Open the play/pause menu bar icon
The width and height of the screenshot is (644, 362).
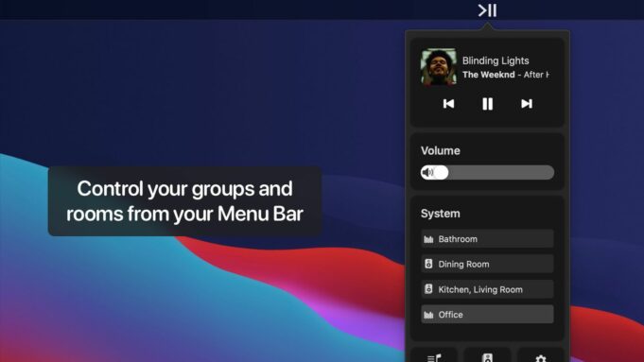pos(488,10)
